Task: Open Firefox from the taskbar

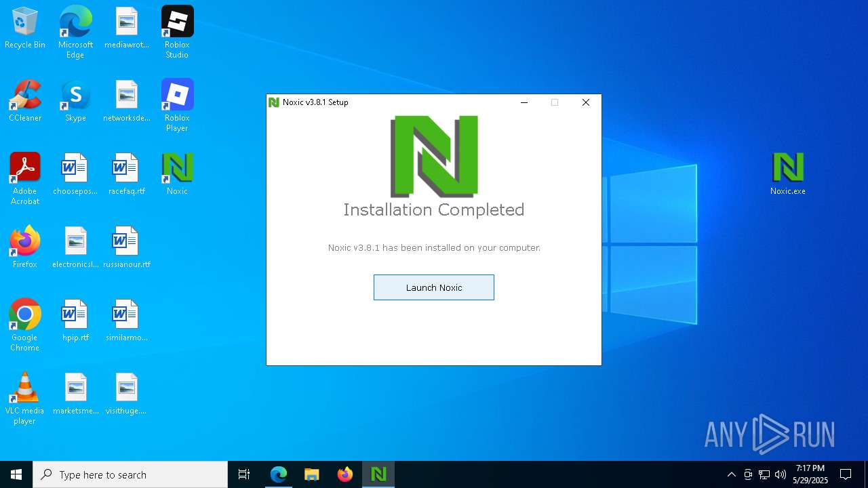Action: click(x=345, y=474)
